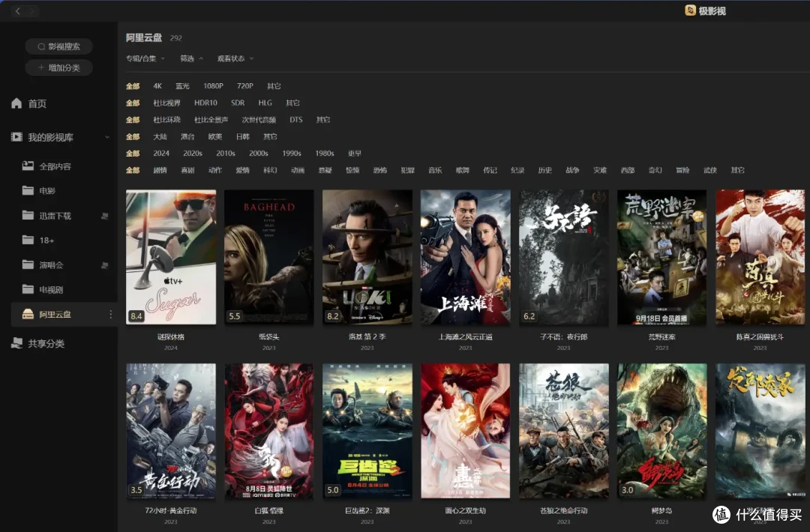This screenshot has width=810, height=532.
Task: Open 共享分类 sidebar item
Action: pos(37,343)
